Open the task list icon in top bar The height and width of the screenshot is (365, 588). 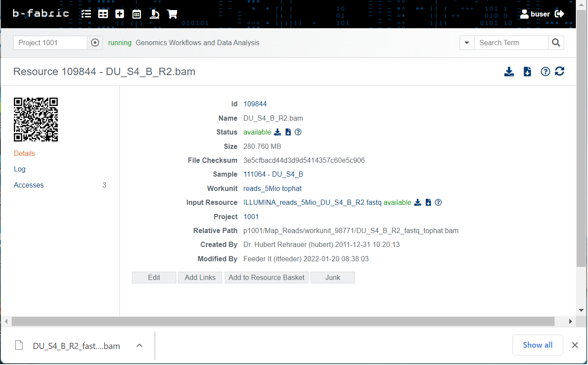pyautogui.click(x=86, y=14)
